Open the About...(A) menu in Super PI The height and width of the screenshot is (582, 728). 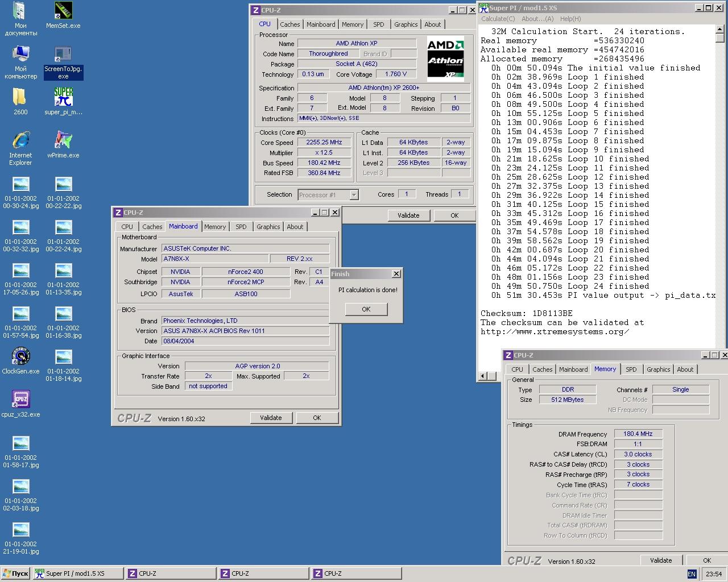pos(537,19)
